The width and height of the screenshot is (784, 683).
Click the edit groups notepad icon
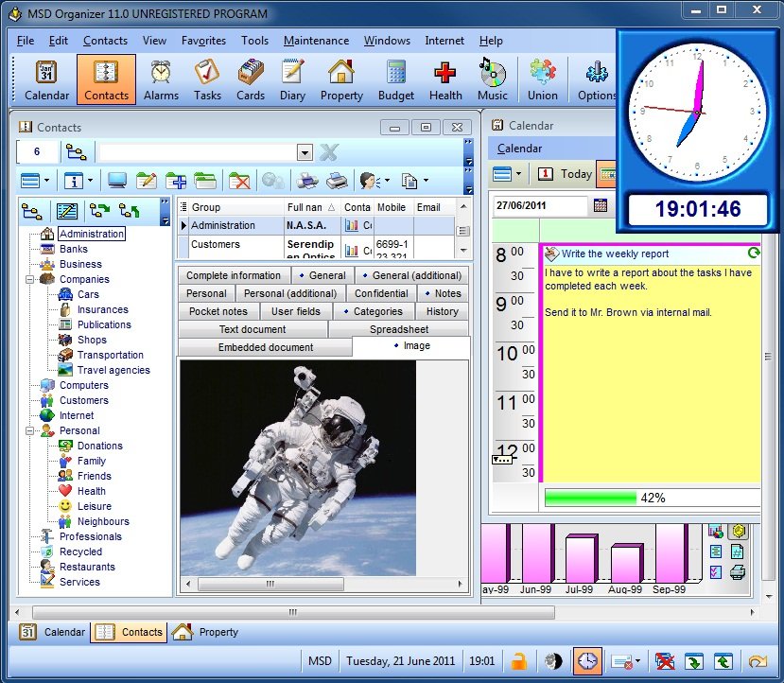tap(67, 212)
